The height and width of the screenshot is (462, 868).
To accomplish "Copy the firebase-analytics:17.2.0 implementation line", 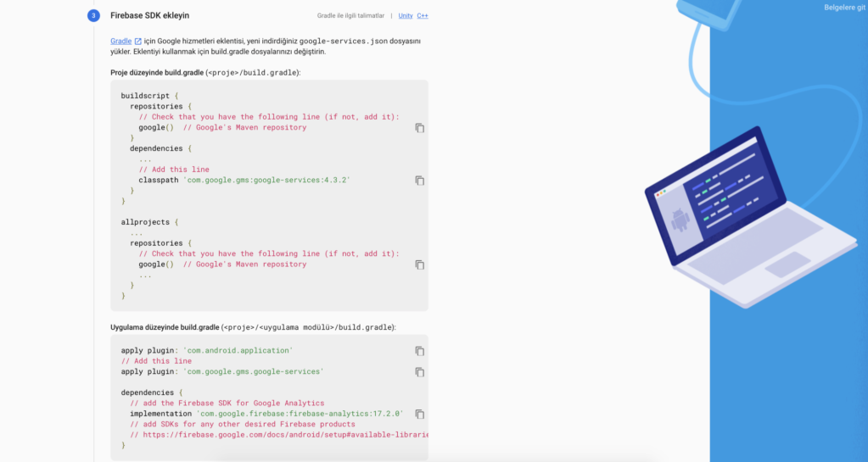I will pos(420,414).
